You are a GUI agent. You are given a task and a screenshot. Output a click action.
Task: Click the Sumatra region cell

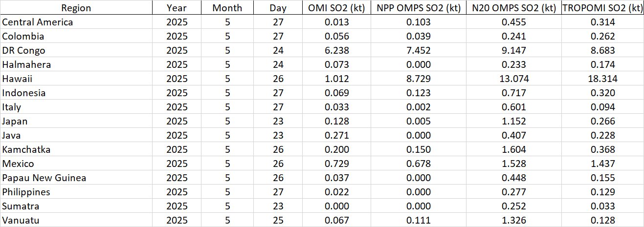21,206
